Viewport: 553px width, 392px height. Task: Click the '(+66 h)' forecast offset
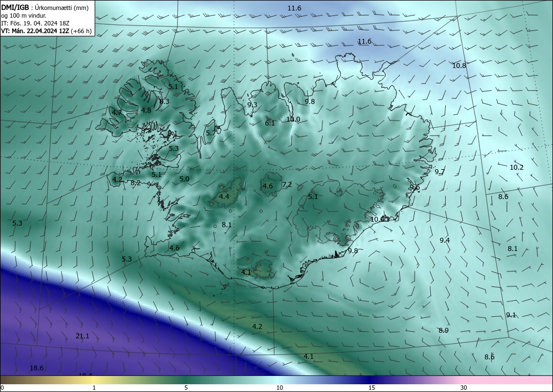coord(81,31)
